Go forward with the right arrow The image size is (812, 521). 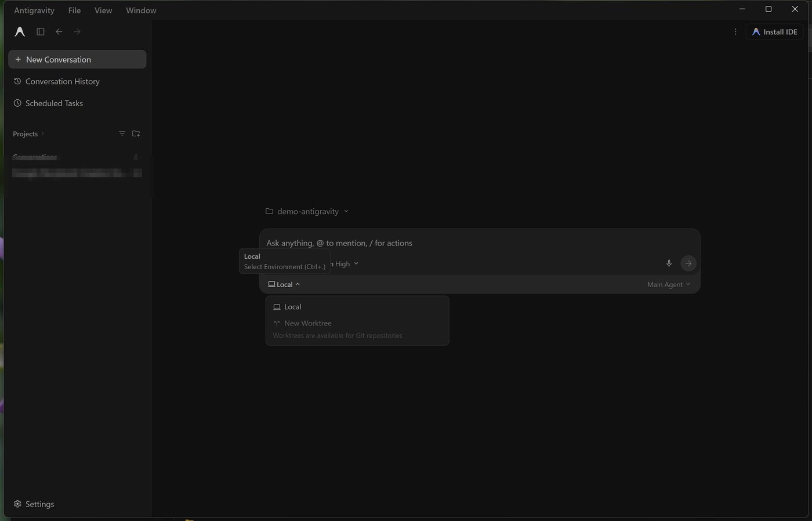(x=77, y=32)
